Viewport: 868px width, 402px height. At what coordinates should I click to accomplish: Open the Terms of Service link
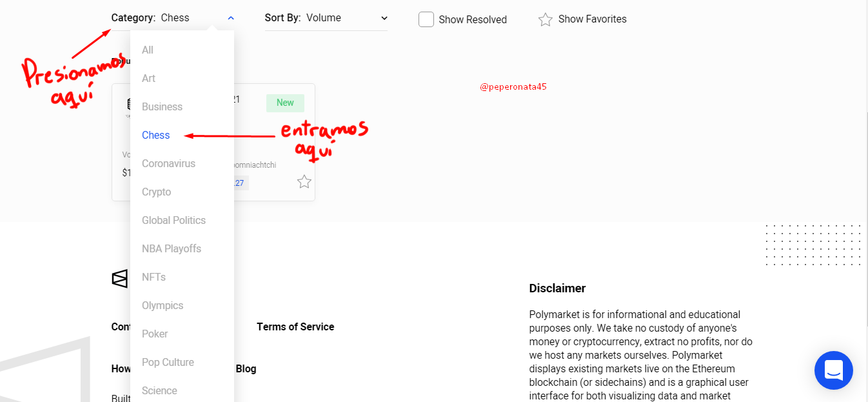[x=295, y=327]
